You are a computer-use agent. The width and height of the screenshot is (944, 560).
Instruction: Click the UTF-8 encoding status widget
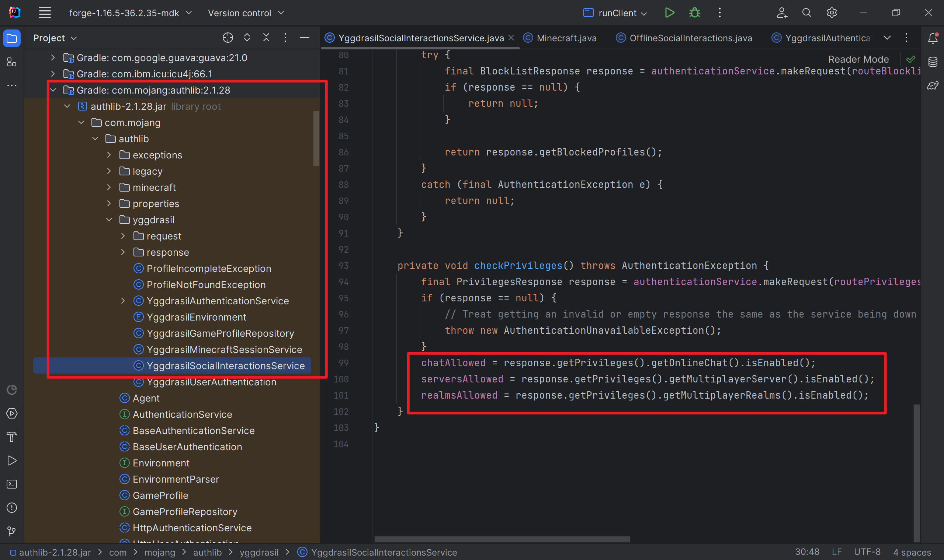(867, 552)
